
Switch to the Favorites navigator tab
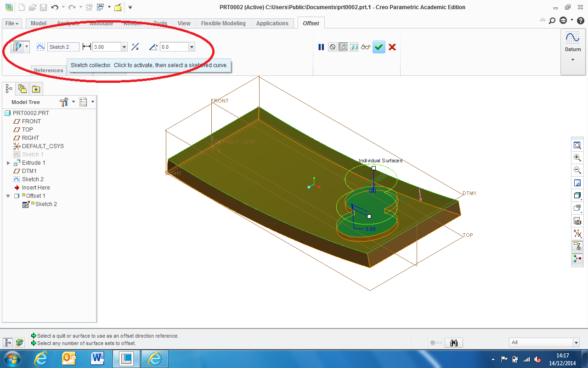tap(36, 88)
